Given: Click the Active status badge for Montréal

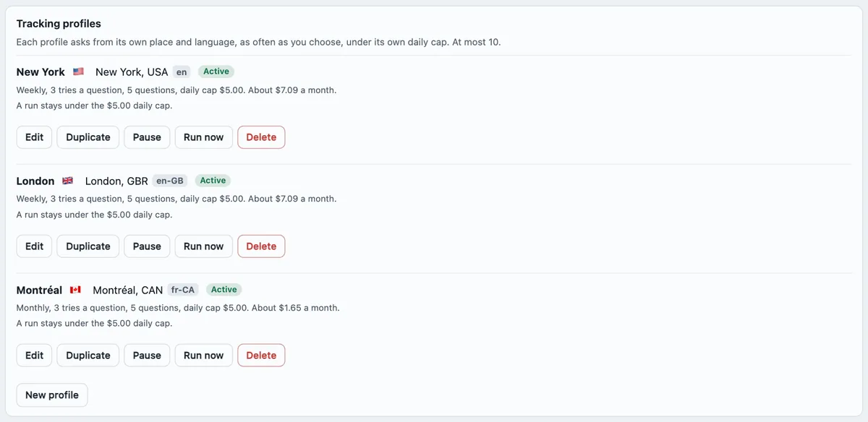Looking at the screenshot, I should point(224,290).
